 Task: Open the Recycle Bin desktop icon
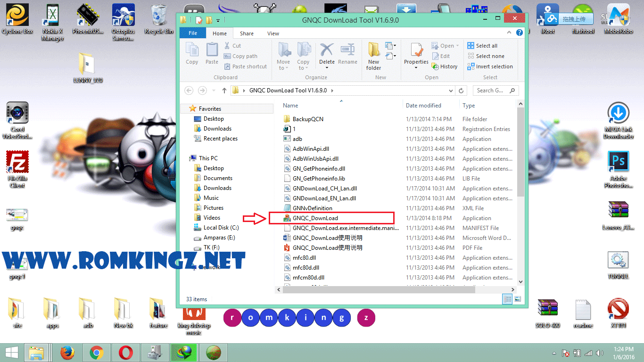point(158,19)
